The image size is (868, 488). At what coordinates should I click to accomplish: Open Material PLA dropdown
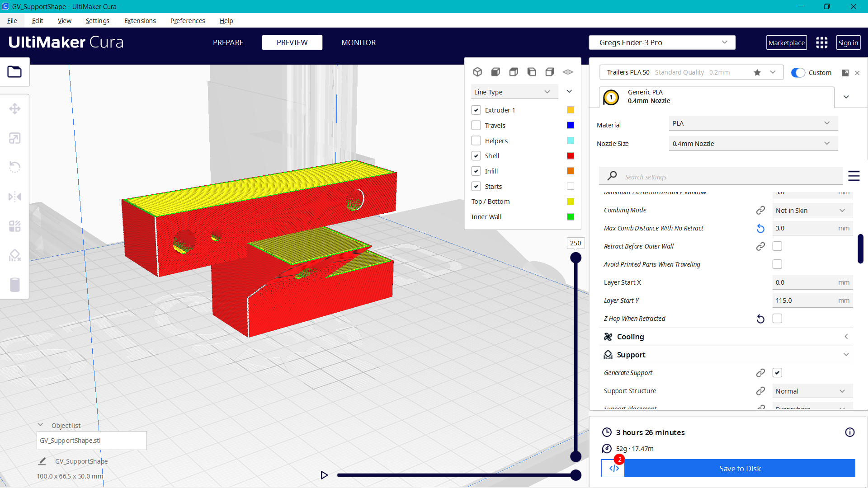click(753, 123)
